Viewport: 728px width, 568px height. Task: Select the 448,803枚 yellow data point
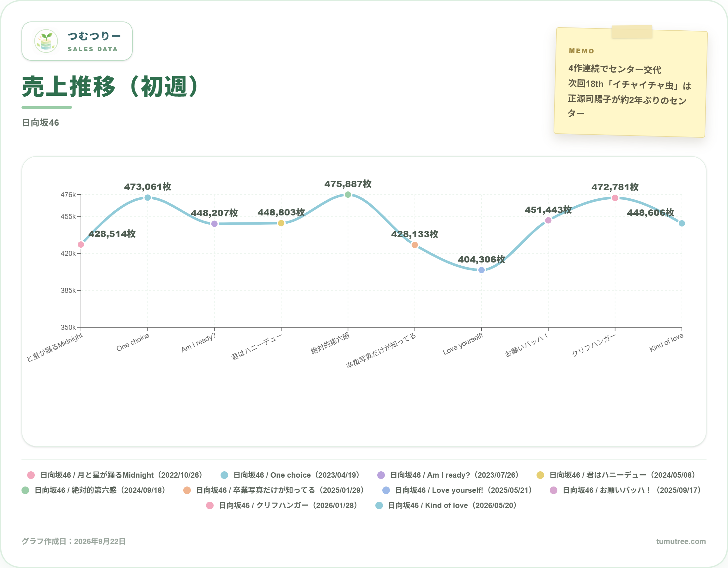[281, 223]
